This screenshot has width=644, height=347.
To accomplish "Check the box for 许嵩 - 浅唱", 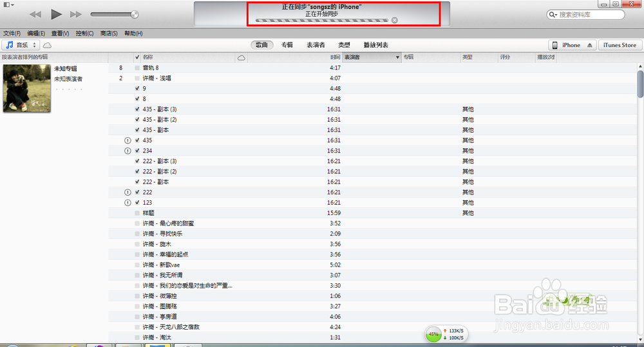I will pyautogui.click(x=137, y=78).
